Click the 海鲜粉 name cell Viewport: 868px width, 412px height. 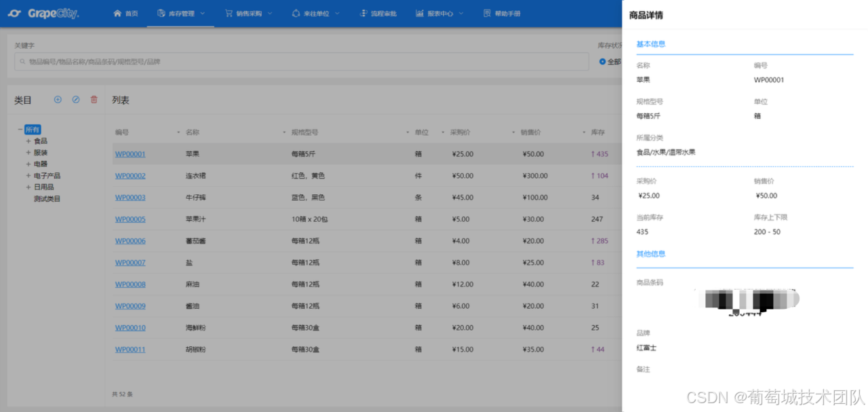[x=195, y=328]
